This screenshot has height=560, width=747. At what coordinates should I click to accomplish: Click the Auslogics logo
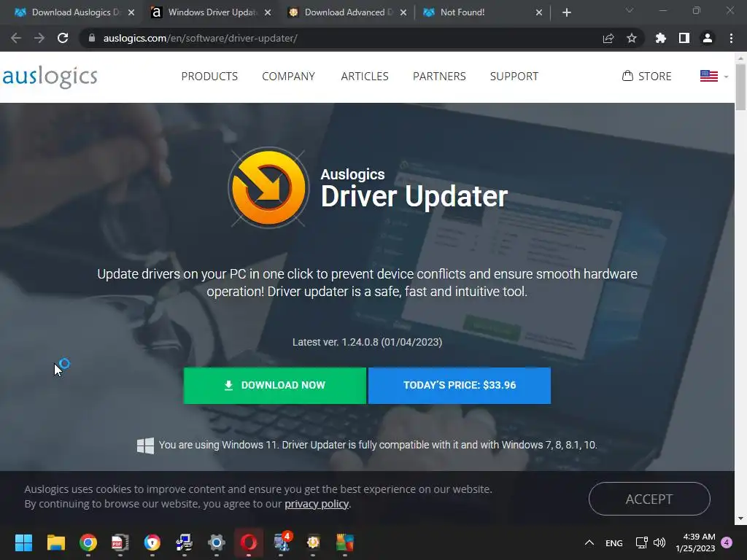click(50, 77)
